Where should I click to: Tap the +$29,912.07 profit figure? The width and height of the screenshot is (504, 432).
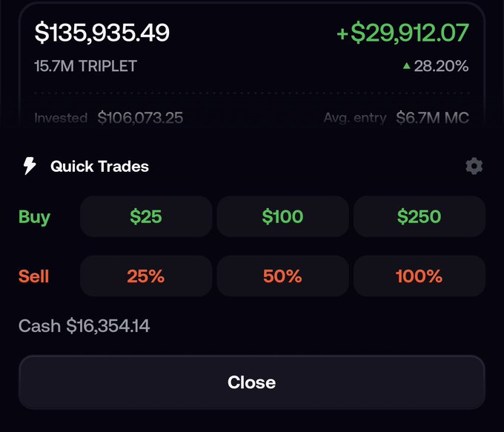coord(402,33)
